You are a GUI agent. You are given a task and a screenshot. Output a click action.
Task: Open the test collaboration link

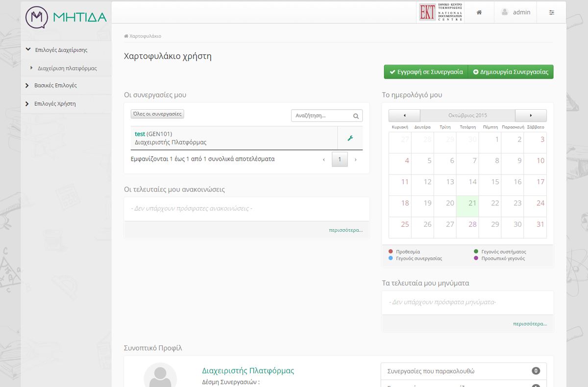click(x=140, y=134)
